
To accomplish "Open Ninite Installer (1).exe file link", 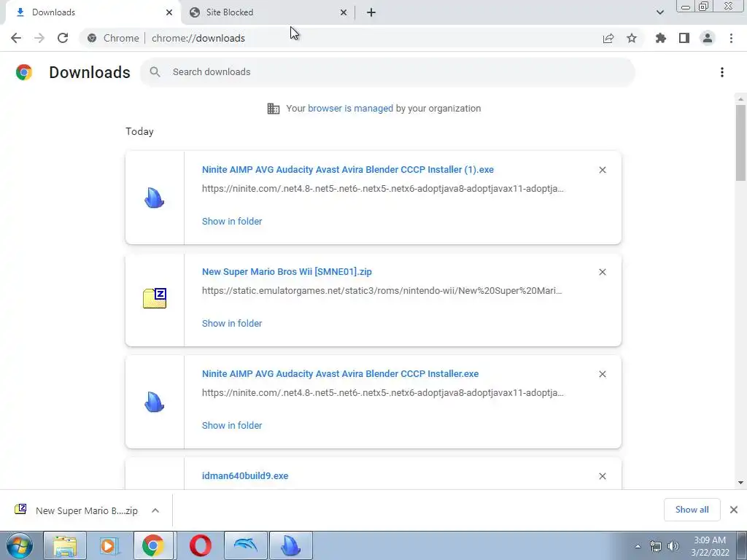I will coord(348,169).
